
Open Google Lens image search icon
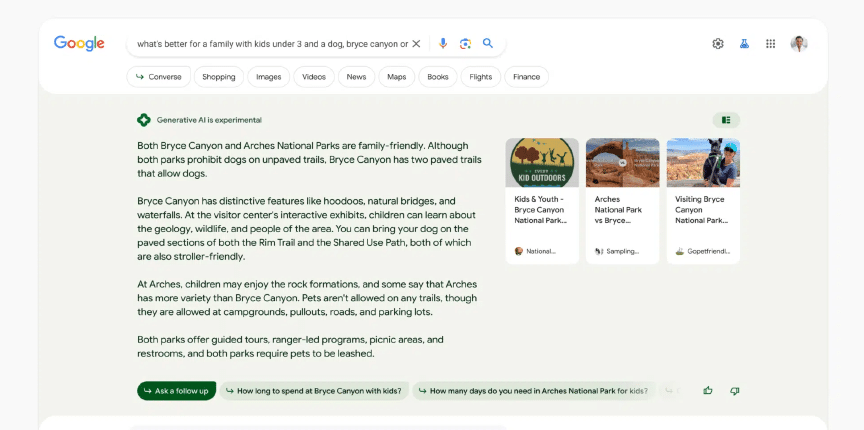[x=465, y=44]
